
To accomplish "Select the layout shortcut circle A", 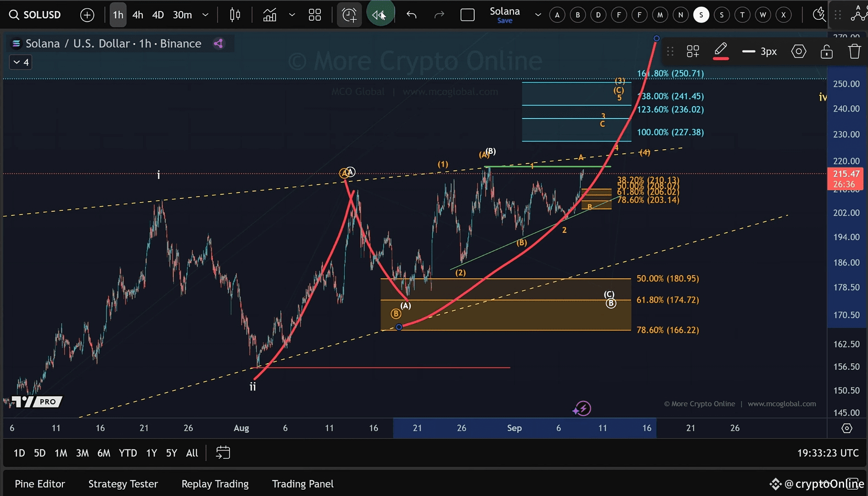I will (557, 15).
